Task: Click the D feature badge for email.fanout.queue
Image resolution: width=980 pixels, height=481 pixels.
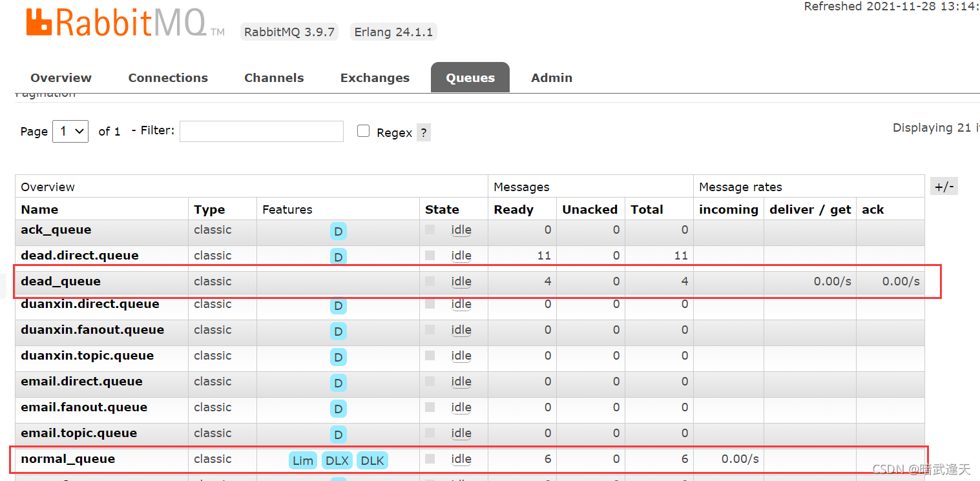Action: coord(338,409)
